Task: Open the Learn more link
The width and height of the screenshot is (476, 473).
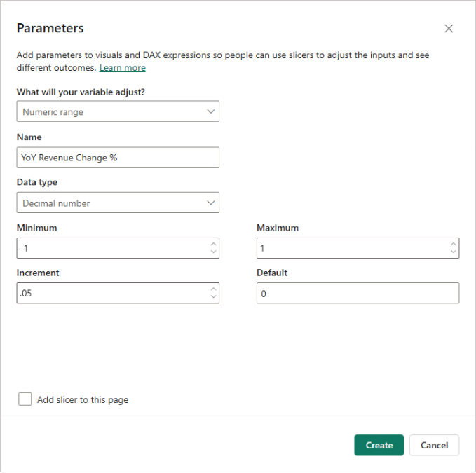Action: click(x=122, y=68)
